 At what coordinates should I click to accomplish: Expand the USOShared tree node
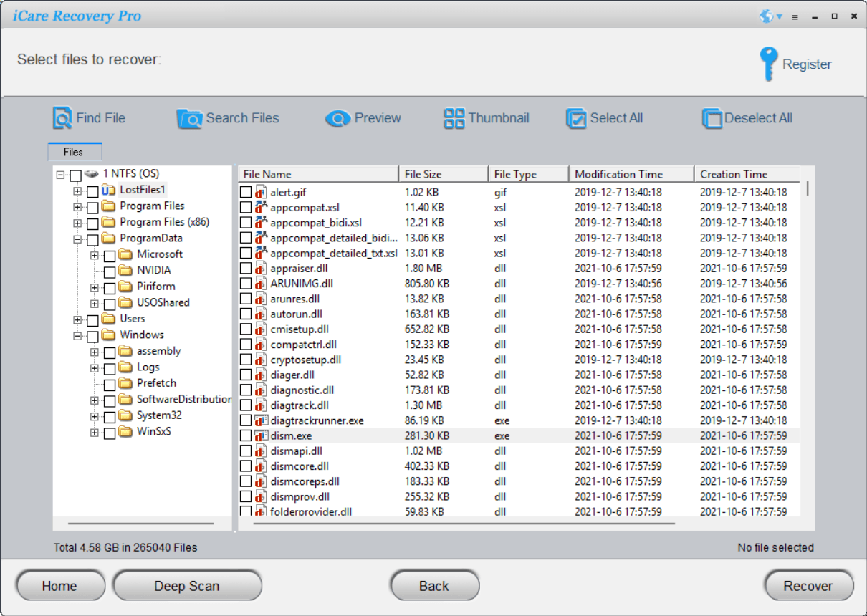click(x=95, y=303)
